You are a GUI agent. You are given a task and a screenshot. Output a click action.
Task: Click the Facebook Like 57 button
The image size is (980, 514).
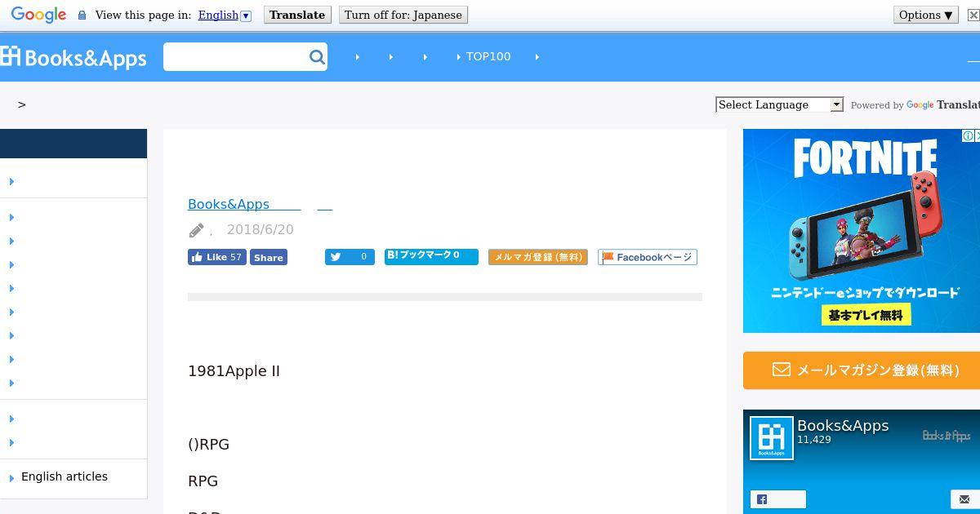pyautogui.click(x=217, y=257)
